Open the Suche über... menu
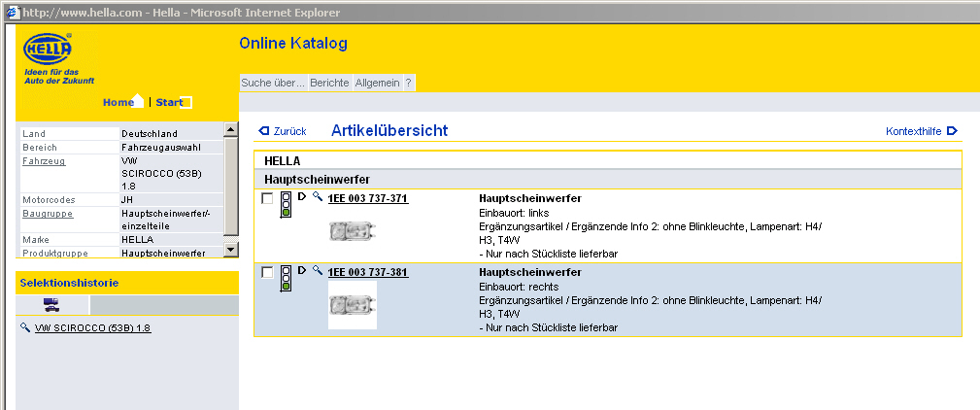The width and height of the screenshot is (980, 410). point(273,84)
